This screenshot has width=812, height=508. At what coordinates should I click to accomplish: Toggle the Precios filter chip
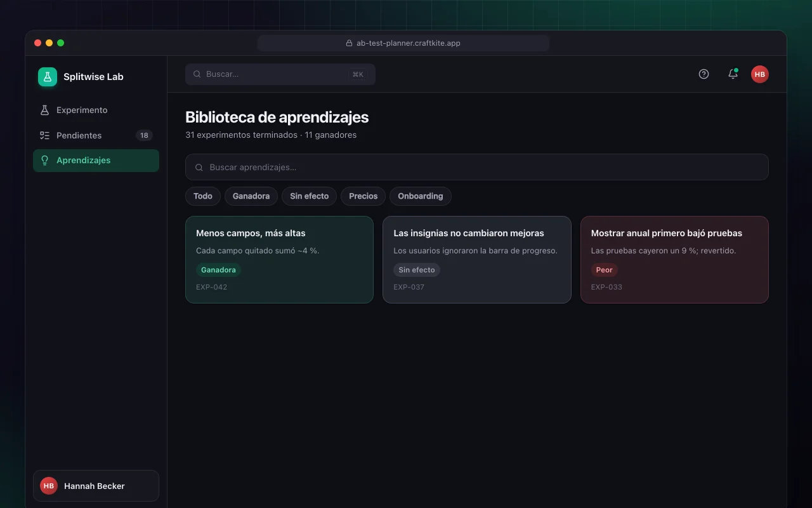point(363,196)
